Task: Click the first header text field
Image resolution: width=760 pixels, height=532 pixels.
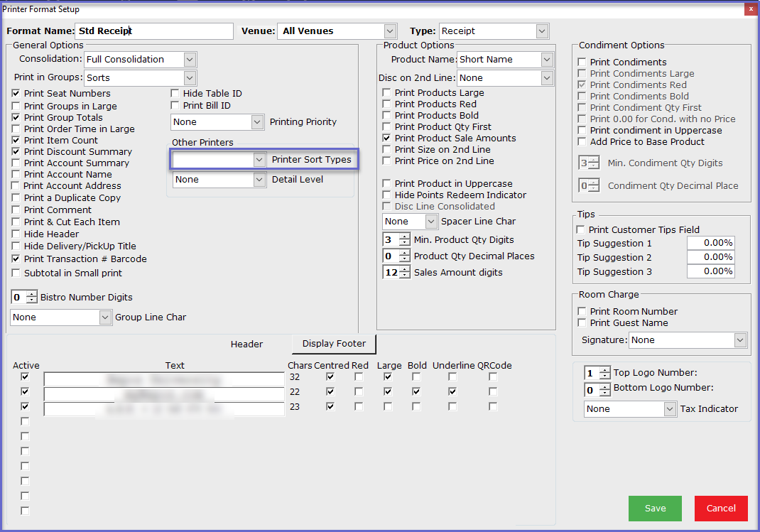Action: tap(164, 379)
